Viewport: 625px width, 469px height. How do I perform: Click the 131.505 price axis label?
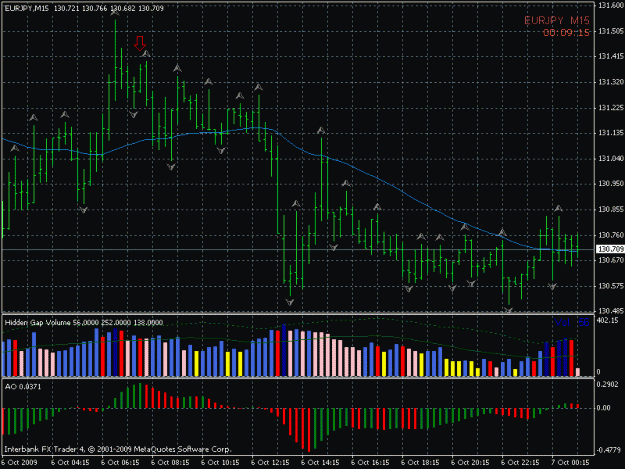point(611,31)
